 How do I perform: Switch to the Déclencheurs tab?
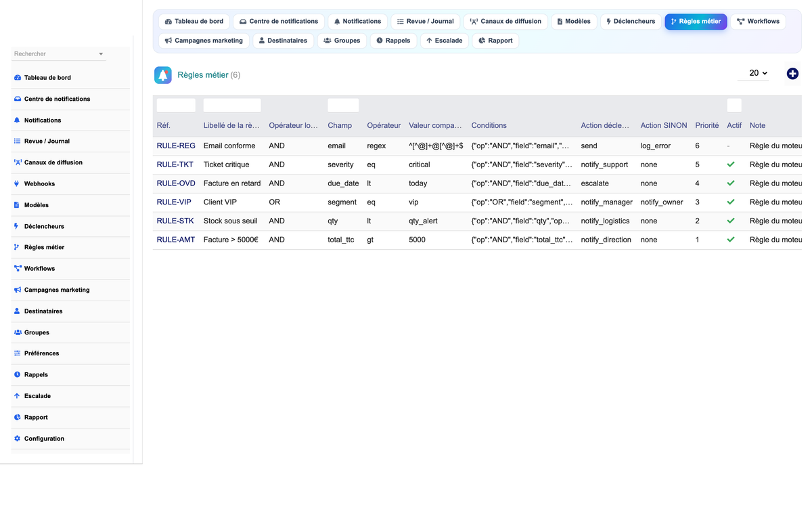631,22
